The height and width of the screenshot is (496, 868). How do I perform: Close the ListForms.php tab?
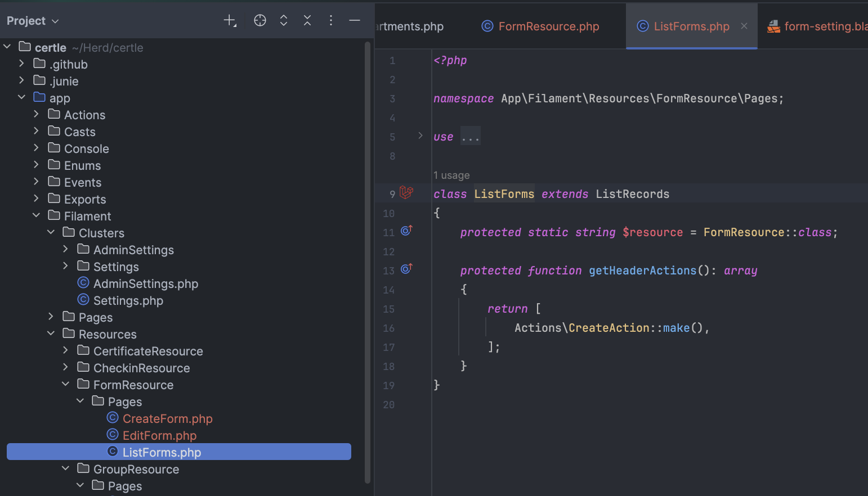pos(744,26)
